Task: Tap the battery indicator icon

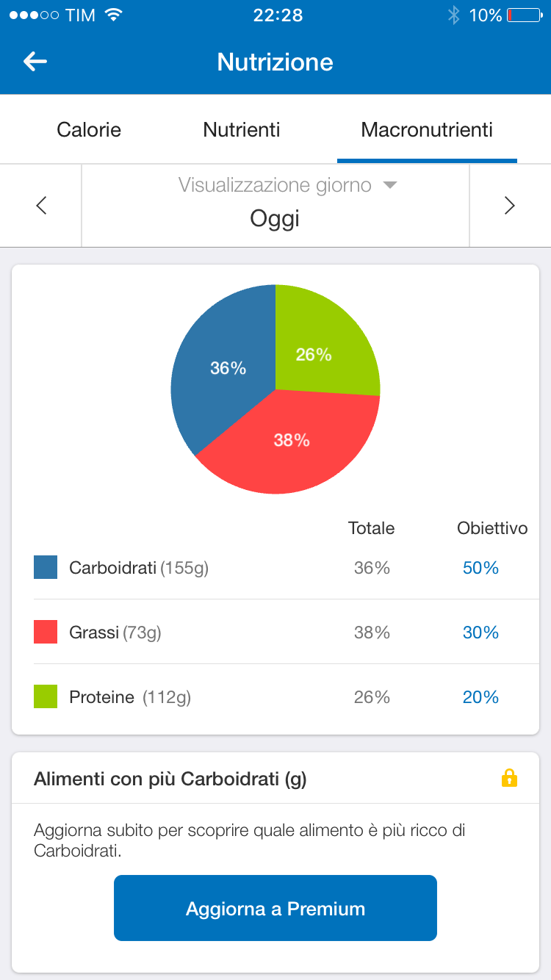Action: click(524, 15)
